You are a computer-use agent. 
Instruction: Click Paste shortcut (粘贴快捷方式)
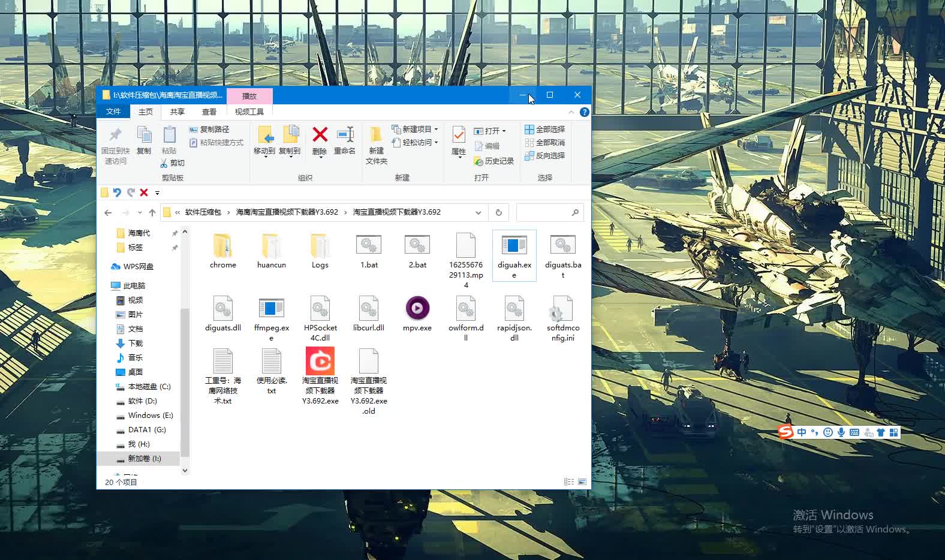pyautogui.click(x=216, y=143)
